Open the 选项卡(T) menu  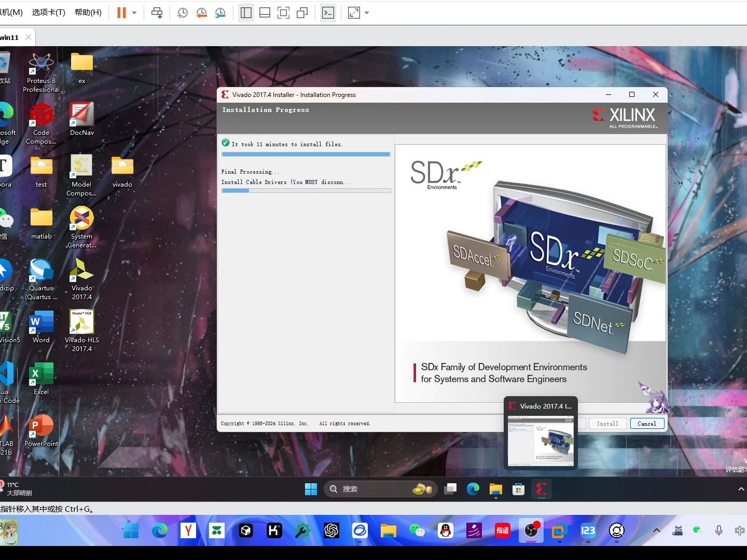(x=49, y=12)
